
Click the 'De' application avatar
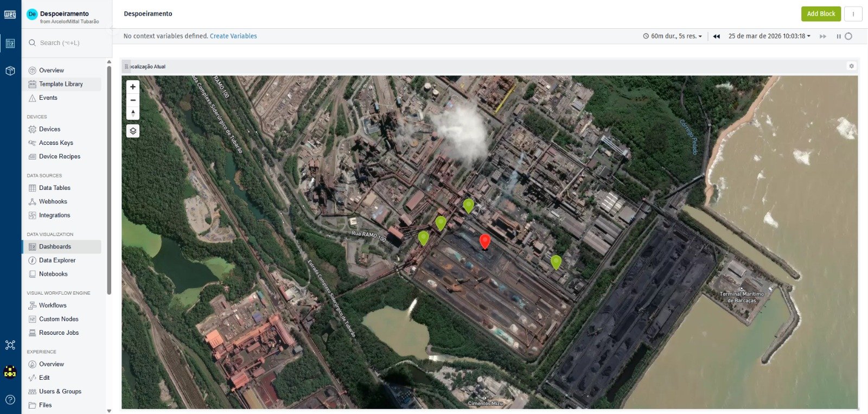click(x=31, y=14)
